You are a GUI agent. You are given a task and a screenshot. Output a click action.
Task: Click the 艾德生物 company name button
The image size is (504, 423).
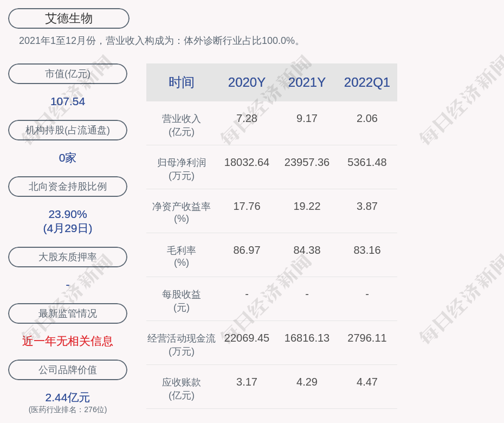(x=69, y=18)
